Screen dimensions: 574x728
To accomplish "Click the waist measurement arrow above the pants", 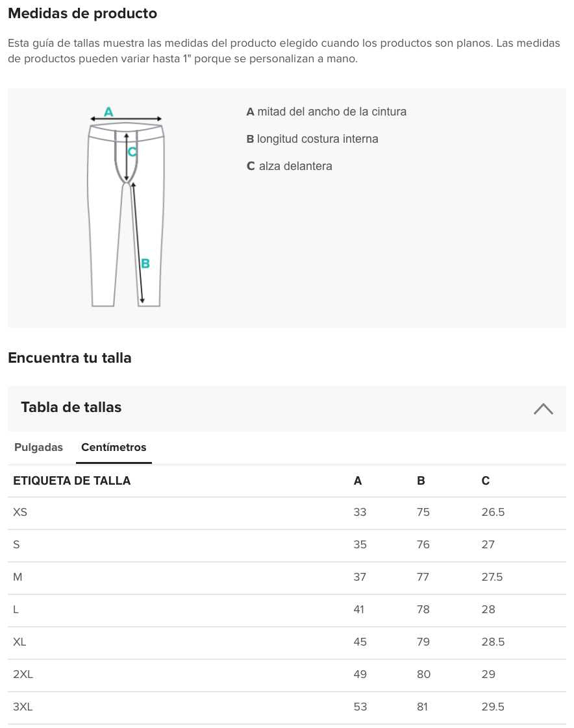I will [x=125, y=119].
